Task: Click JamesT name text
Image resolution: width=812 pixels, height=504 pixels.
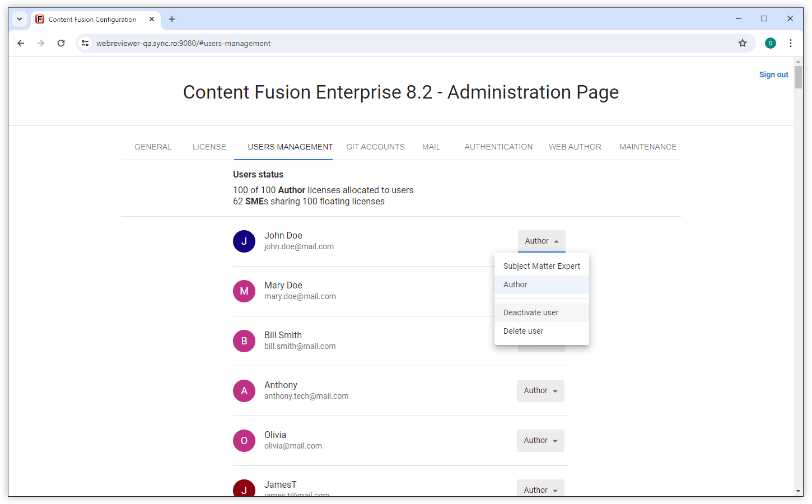Action: [281, 485]
